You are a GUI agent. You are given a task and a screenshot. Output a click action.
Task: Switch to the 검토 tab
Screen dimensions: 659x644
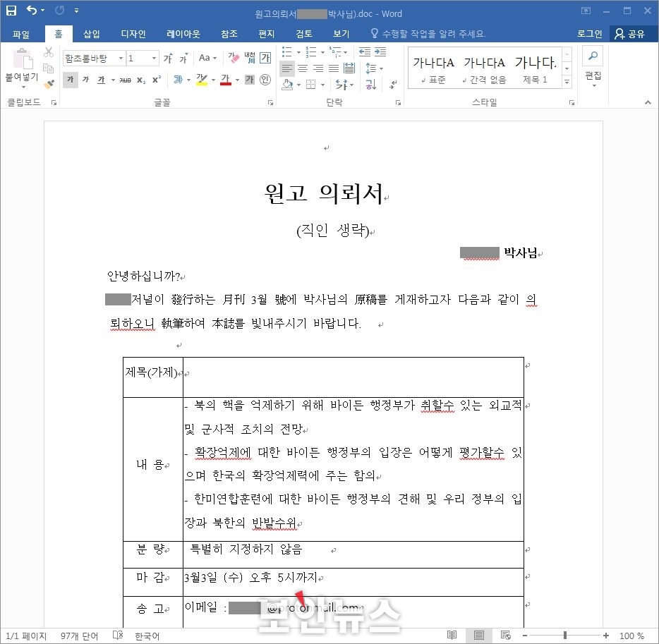(304, 34)
